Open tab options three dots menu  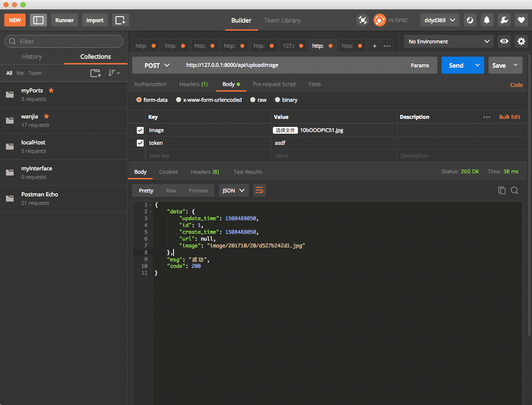coord(387,46)
